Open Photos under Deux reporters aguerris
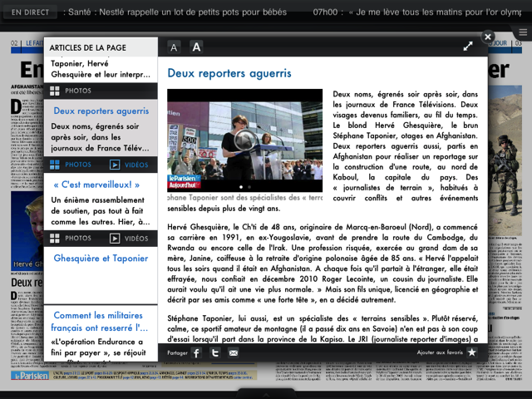The height and width of the screenshot is (399, 532). coord(71,165)
